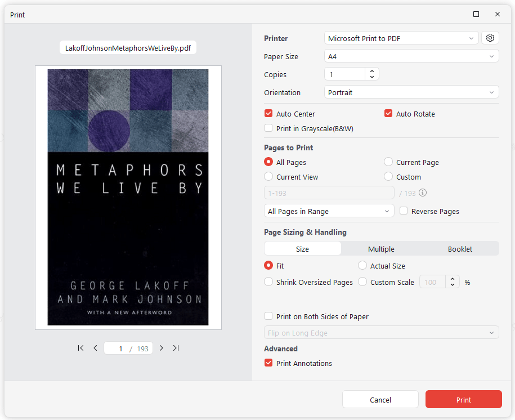515x420 pixels.
Task: Click page range info icon
Action: (x=423, y=193)
